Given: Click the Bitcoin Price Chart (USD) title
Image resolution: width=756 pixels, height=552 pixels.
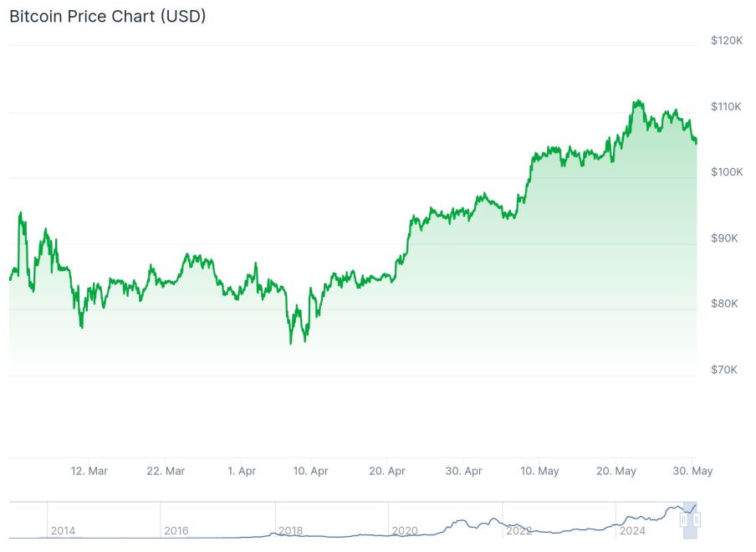Looking at the screenshot, I should pyautogui.click(x=108, y=16).
